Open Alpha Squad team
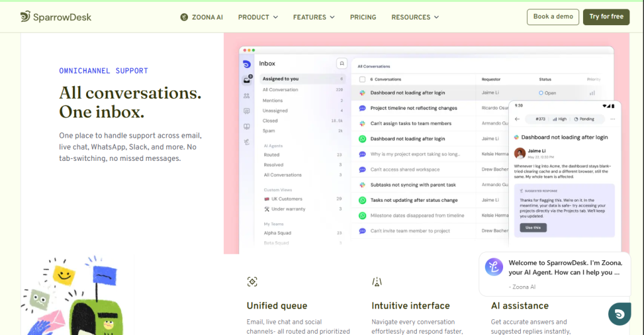Screen dimensions: 644x335 pos(303,233)
